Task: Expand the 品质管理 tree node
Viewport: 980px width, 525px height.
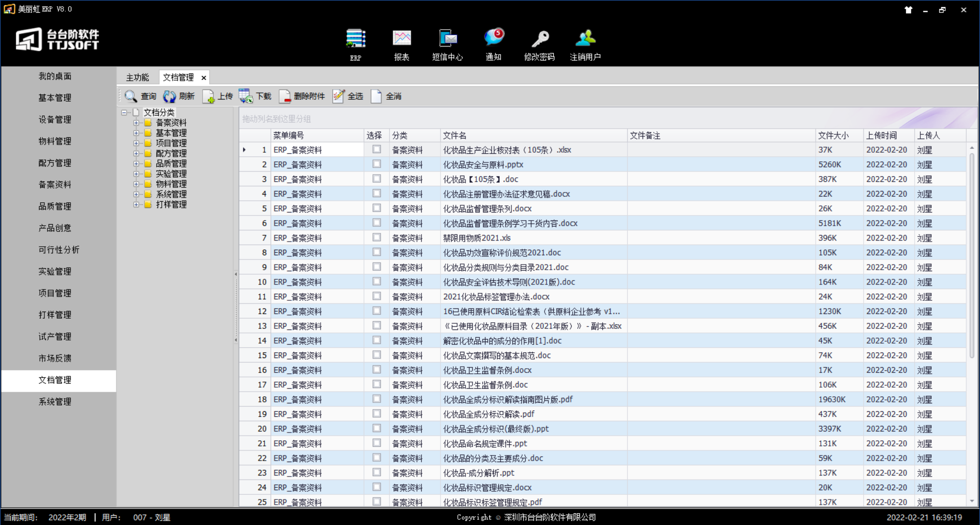Action: (x=136, y=164)
